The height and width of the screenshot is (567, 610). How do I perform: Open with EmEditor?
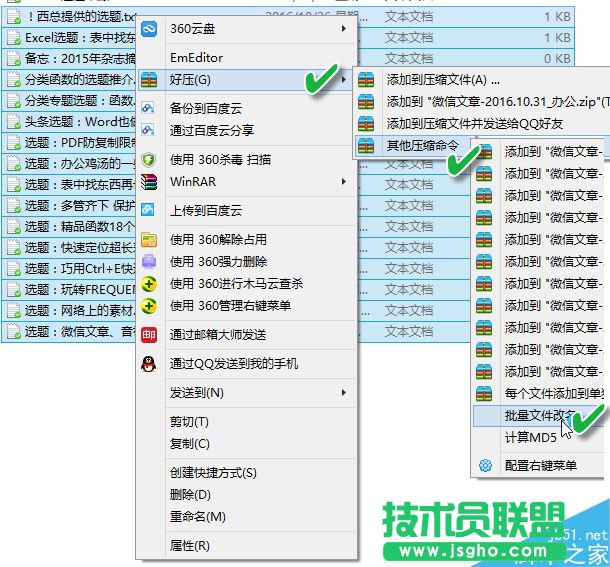[196, 58]
